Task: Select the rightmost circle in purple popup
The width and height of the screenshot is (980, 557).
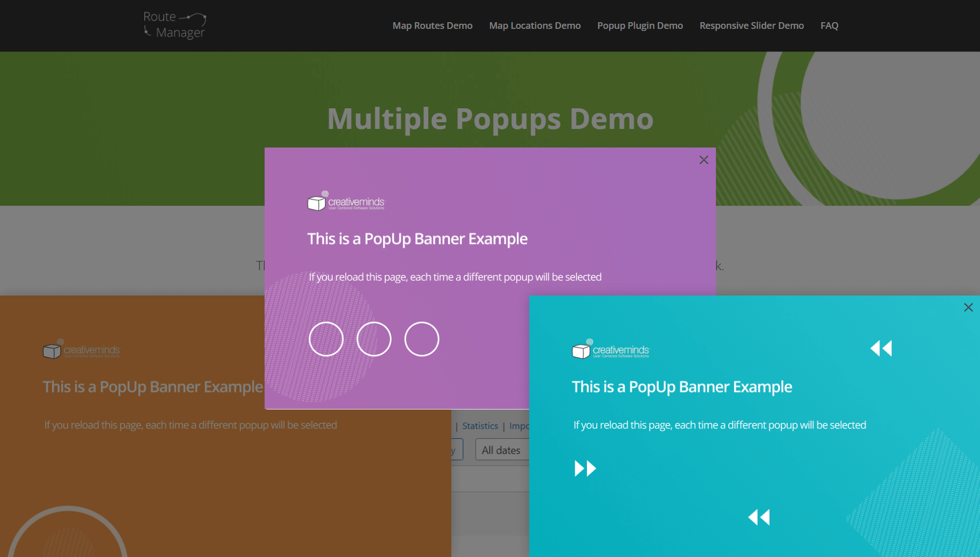Action: coord(421,339)
